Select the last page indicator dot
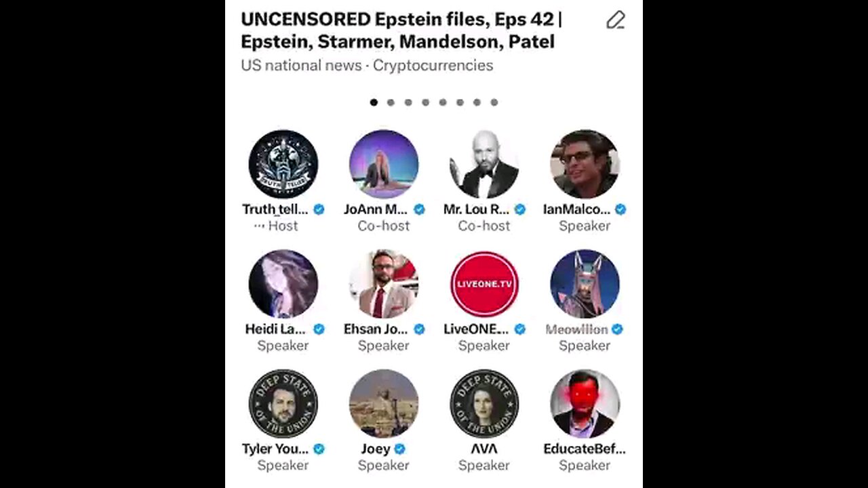 (494, 102)
